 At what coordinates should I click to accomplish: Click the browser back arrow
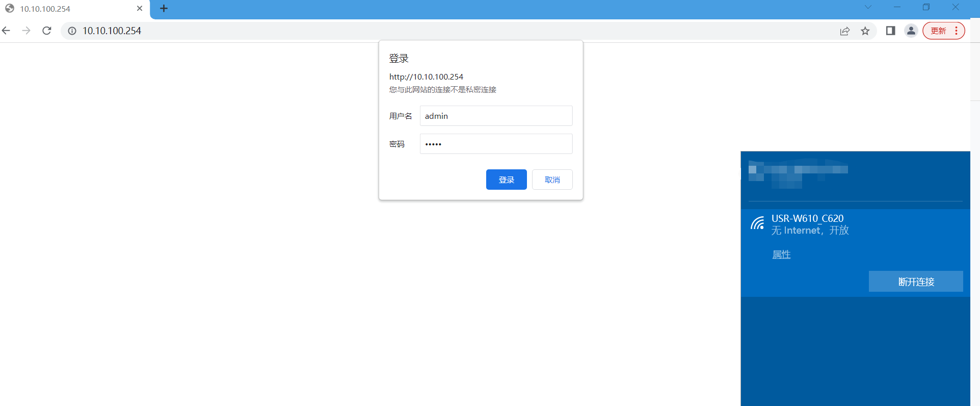pyautogui.click(x=6, y=31)
